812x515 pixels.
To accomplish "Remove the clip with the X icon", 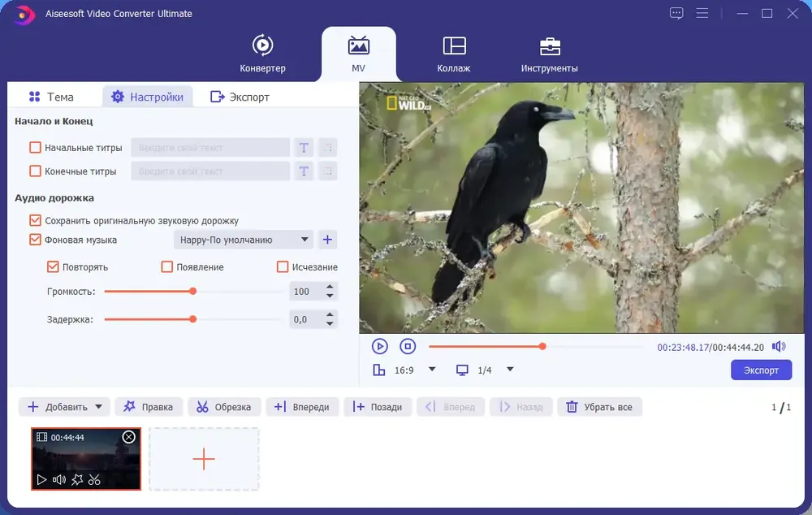I will pos(128,437).
